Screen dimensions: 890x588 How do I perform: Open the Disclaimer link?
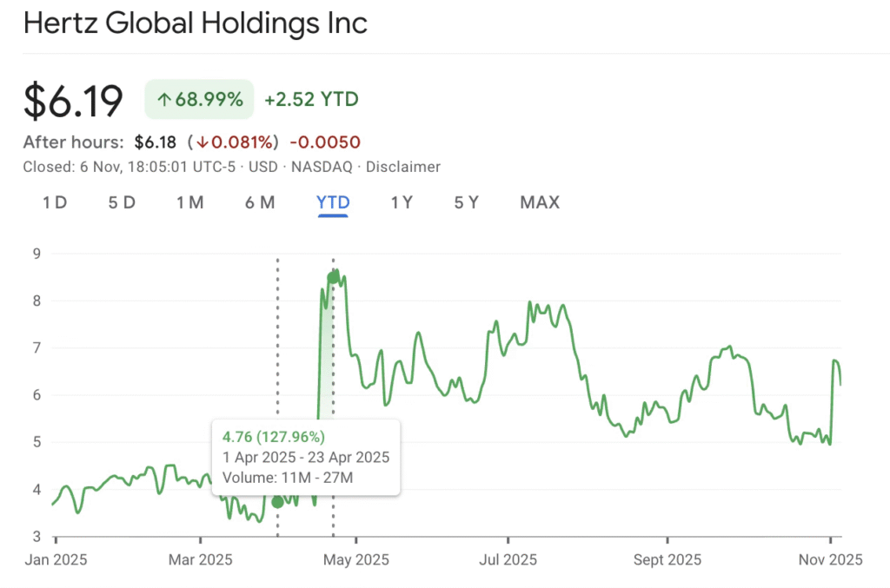(x=403, y=167)
